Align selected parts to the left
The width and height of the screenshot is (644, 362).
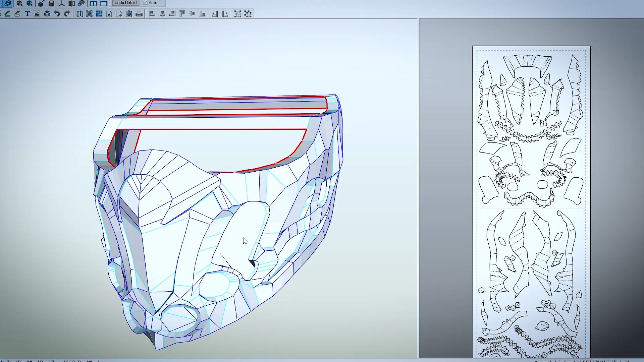pyautogui.click(x=152, y=14)
